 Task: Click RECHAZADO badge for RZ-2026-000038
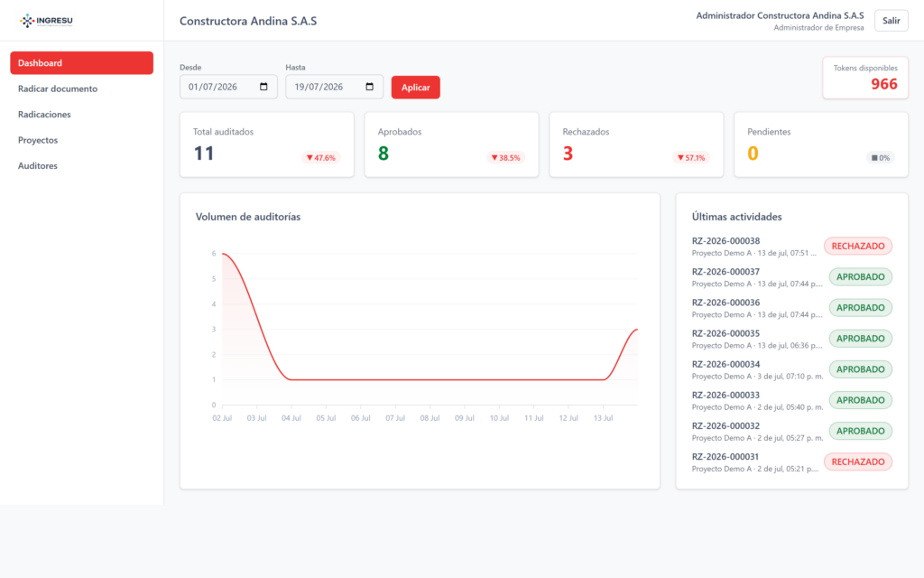coord(858,246)
